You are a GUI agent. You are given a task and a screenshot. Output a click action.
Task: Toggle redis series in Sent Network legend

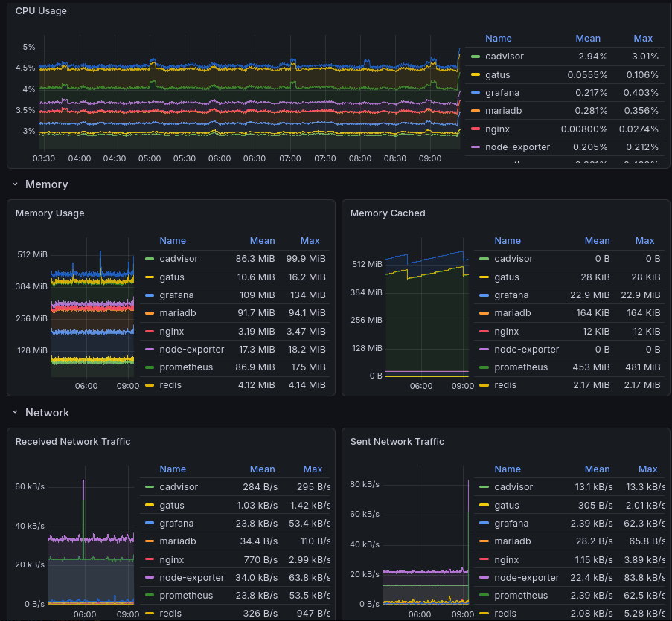[x=505, y=614]
